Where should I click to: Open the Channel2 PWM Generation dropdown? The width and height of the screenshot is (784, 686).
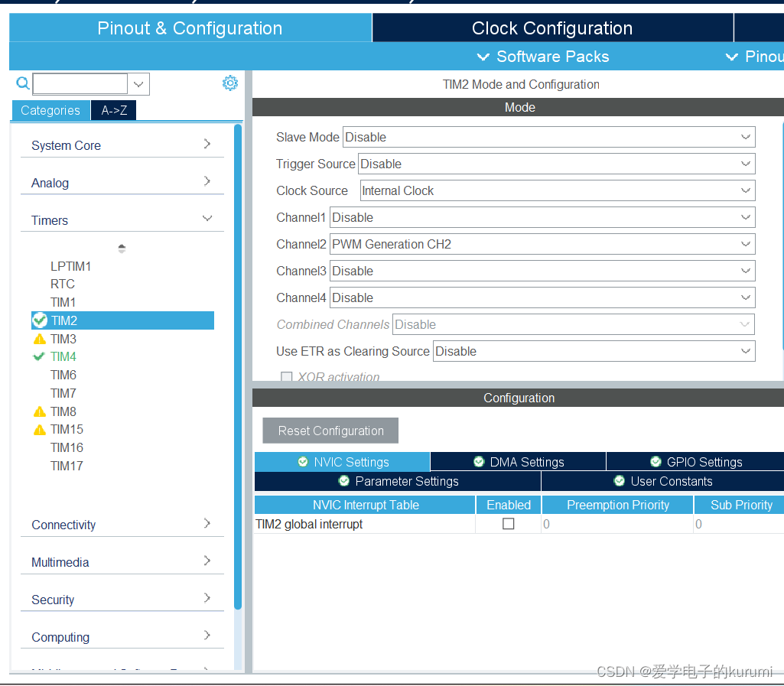[x=542, y=244]
